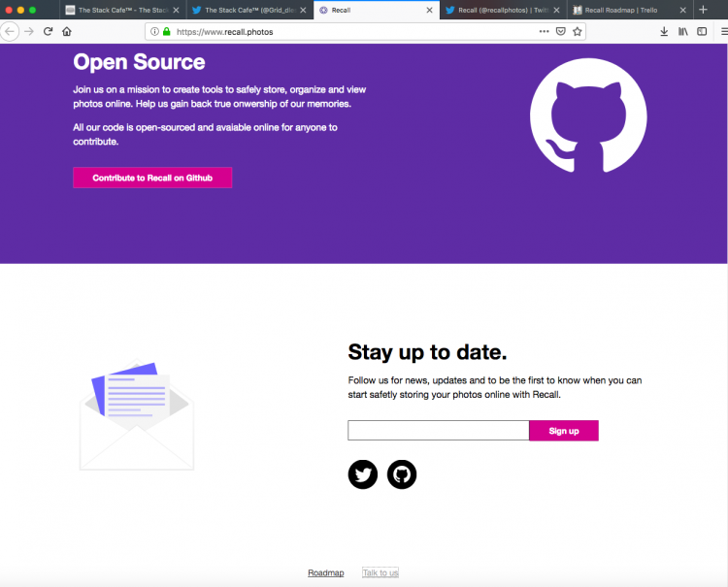Click Contribute to Recall on Github button

point(152,178)
